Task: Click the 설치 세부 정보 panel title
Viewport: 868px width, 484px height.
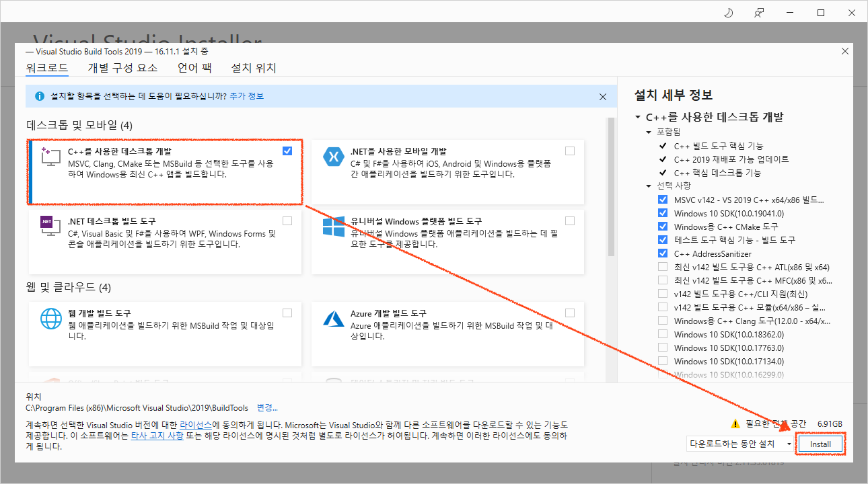Action: pyautogui.click(x=674, y=95)
